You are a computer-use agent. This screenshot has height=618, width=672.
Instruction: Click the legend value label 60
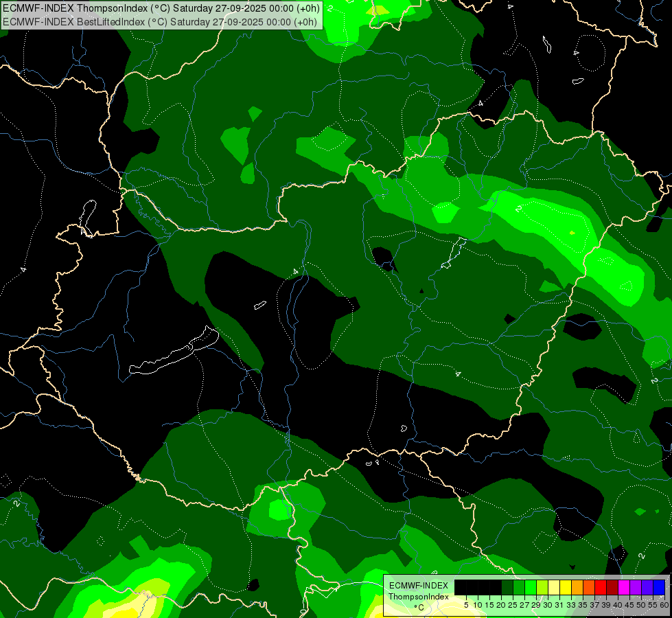664,605
